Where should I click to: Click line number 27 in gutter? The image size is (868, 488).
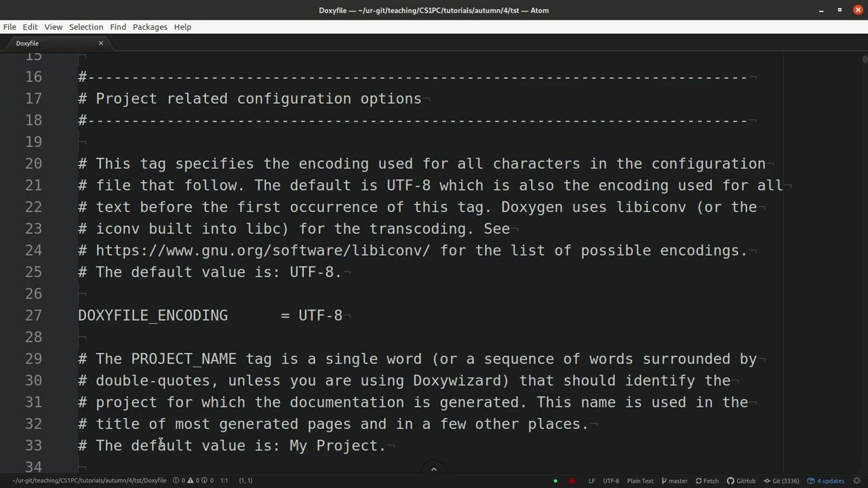(x=33, y=315)
